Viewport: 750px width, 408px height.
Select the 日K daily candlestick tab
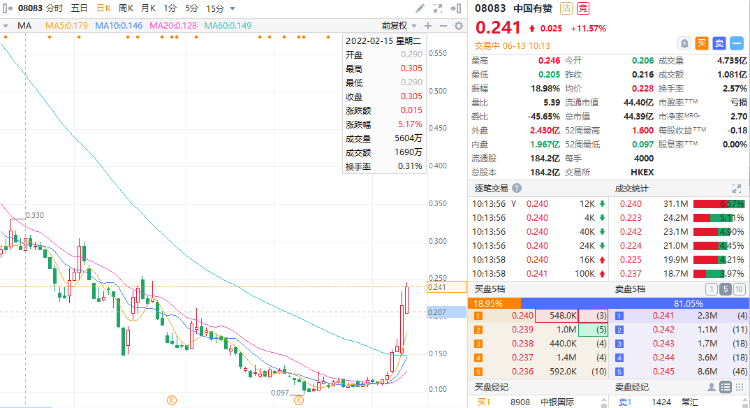click(x=103, y=8)
